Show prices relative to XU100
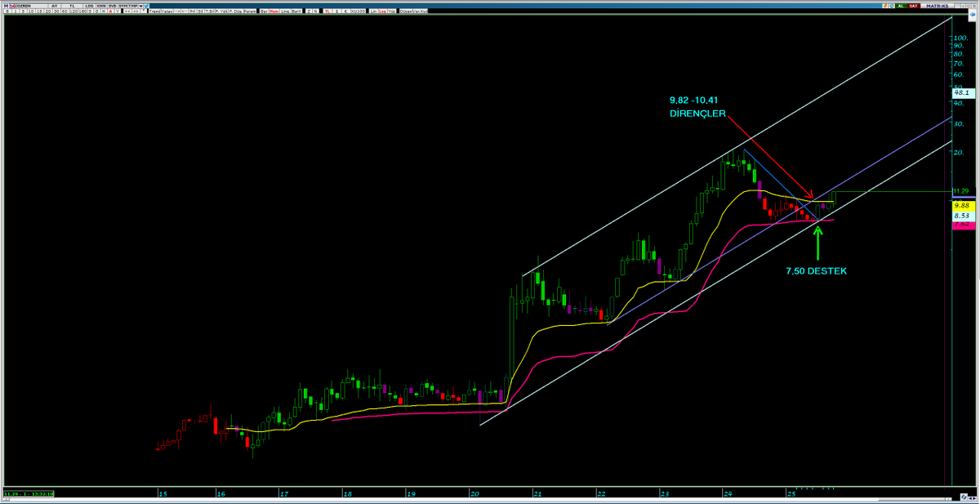The height and width of the screenshot is (504, 980). (x=358, y=11)
